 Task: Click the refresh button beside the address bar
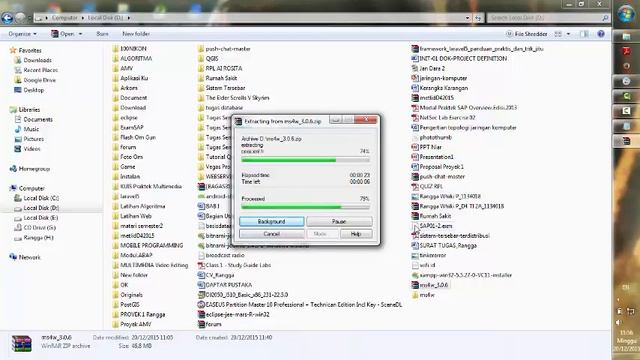point(478,18)
